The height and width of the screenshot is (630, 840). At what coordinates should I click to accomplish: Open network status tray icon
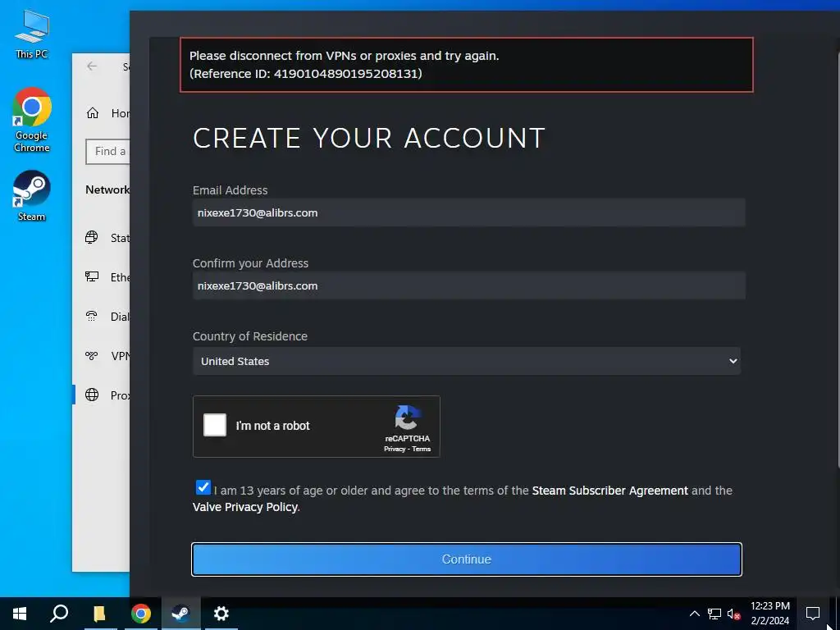[x=714, y=614]
